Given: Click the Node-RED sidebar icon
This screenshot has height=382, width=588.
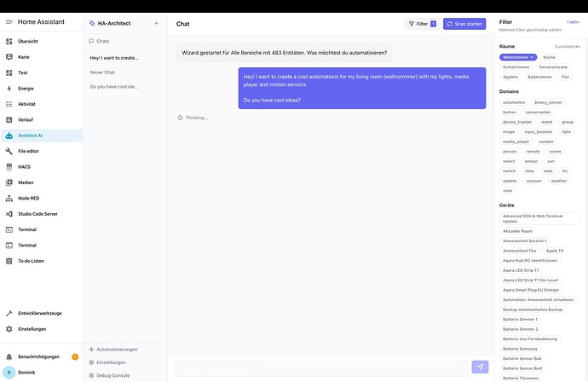Looking at the screenshot, I should (x=9, y=198).
